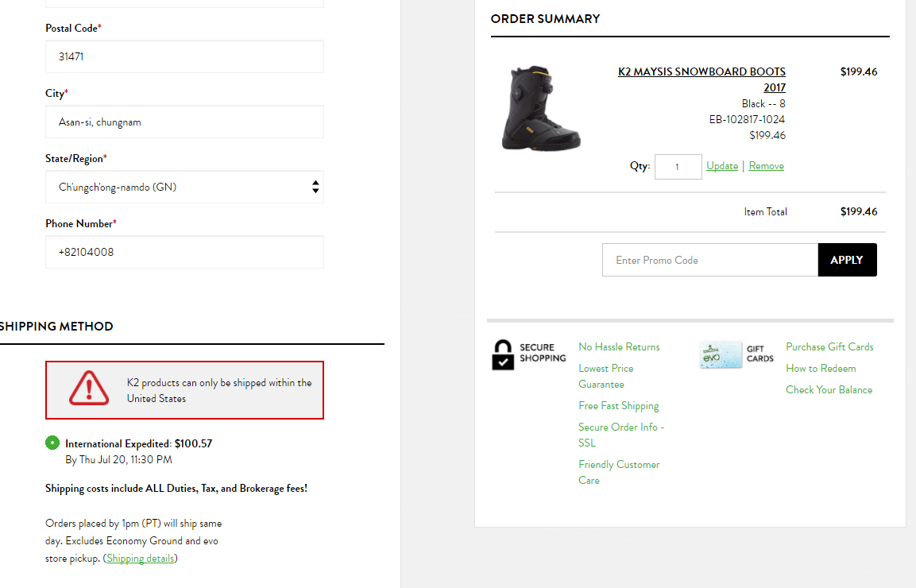Click the 'By Thu Jul 20, 11:30 PM' delivery estimate
The width and height of the screenshot is (916, 588).
point(118,460)
